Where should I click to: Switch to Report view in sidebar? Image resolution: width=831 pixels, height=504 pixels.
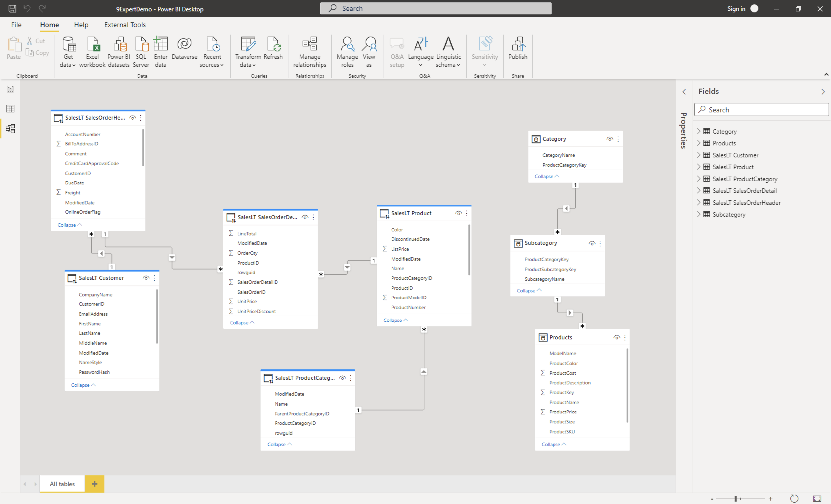coord(10,89)
